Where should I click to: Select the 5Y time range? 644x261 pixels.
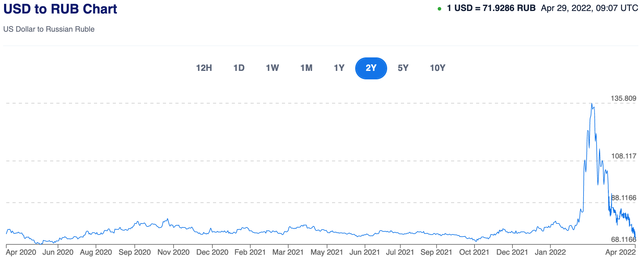[403, 68]
